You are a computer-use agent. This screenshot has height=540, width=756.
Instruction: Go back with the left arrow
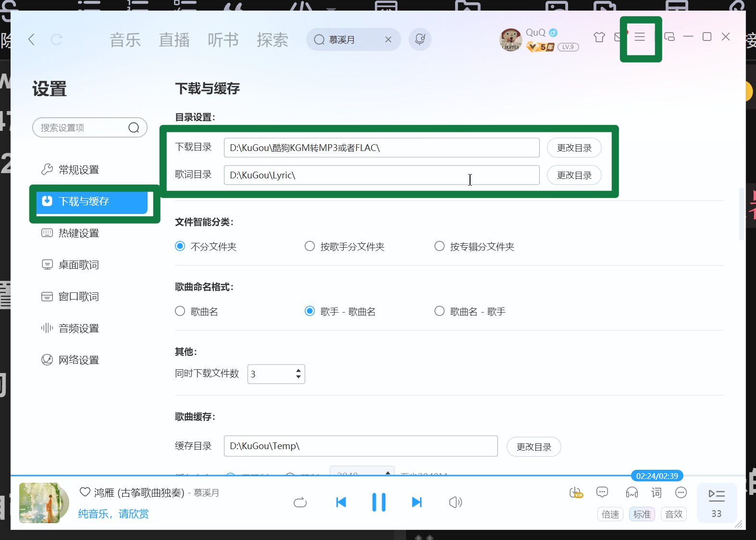(x=32, y=39)
